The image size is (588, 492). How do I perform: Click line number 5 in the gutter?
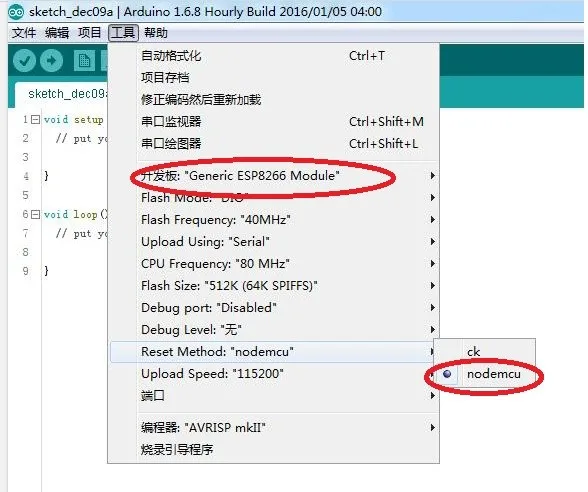pyautogui.click(x=26, y=195)
